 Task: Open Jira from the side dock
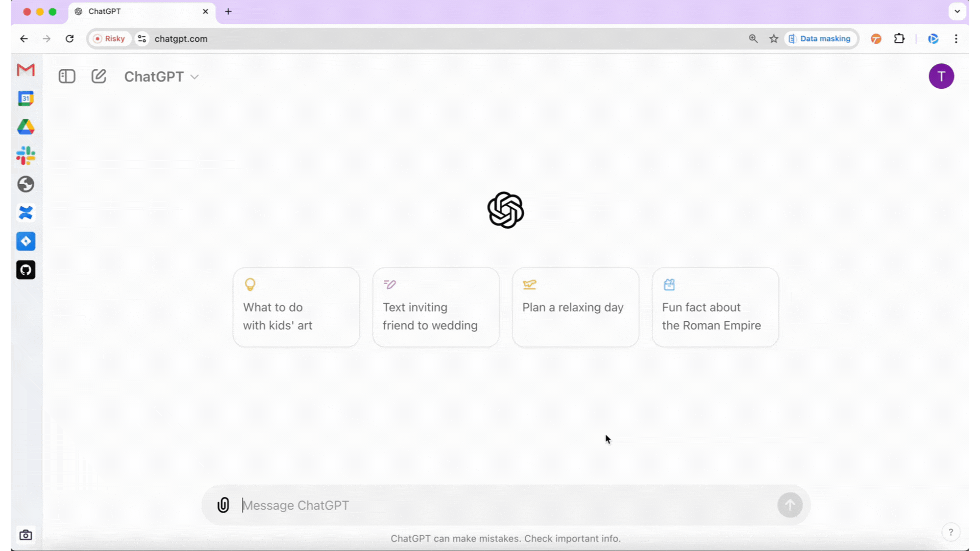(26, 241)
